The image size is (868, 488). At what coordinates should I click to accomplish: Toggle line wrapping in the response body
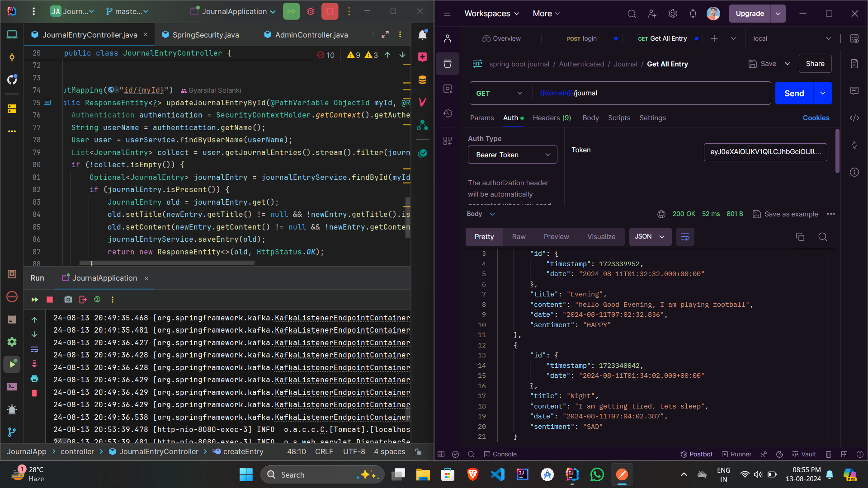(685, 236)
